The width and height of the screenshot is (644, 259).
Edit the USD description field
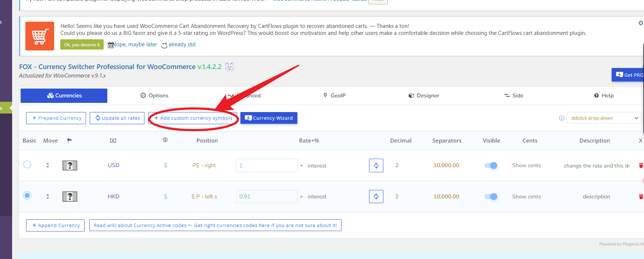[596, 166]
